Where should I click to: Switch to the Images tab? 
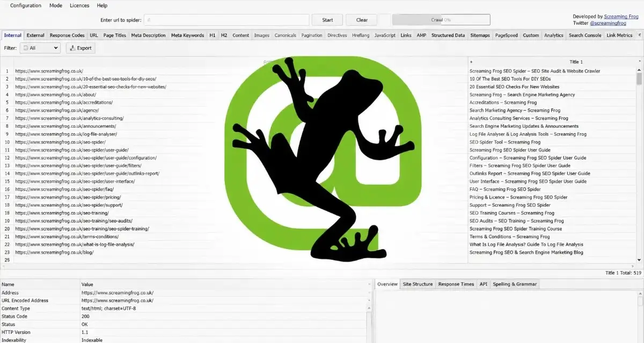tap(262, 35)
